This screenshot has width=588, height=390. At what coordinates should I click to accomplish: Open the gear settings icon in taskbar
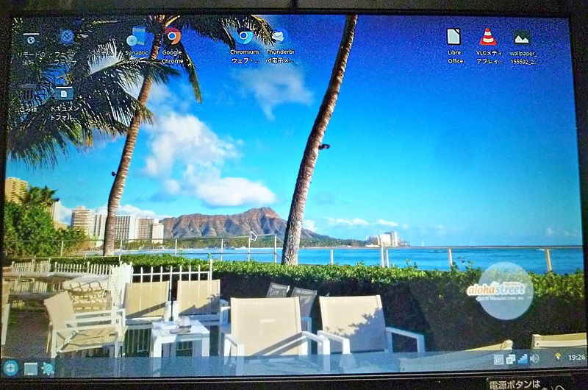coord(49,368)
